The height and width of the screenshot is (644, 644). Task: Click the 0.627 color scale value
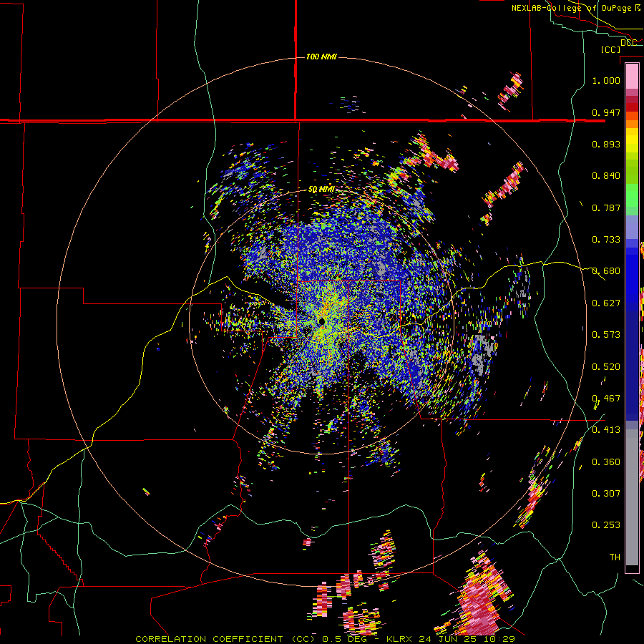606,303
